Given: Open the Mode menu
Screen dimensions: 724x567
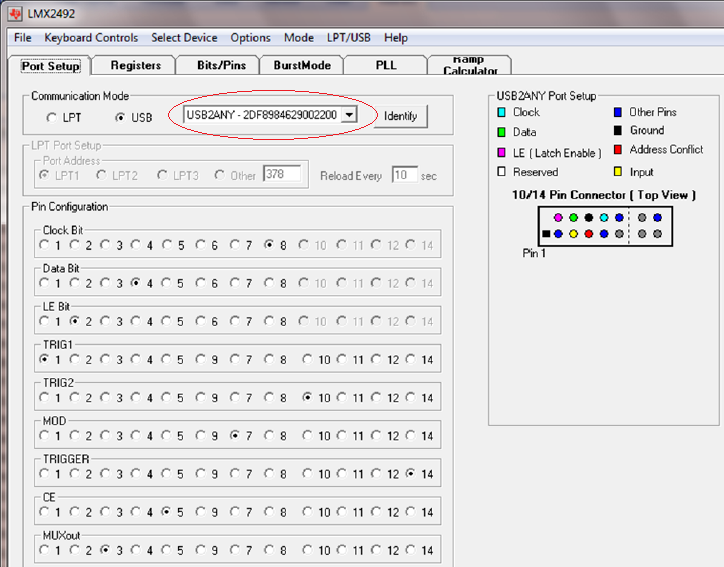Looking at the screenshot, I should coord(299,38).
